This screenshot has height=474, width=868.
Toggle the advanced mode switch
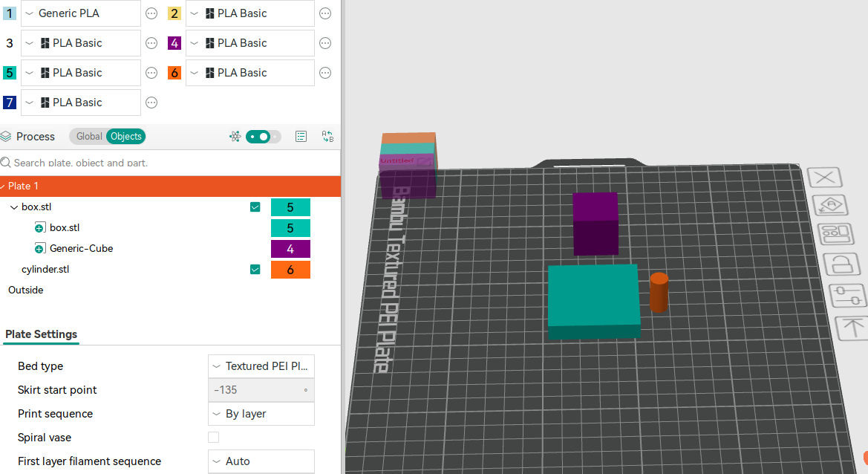264,136
